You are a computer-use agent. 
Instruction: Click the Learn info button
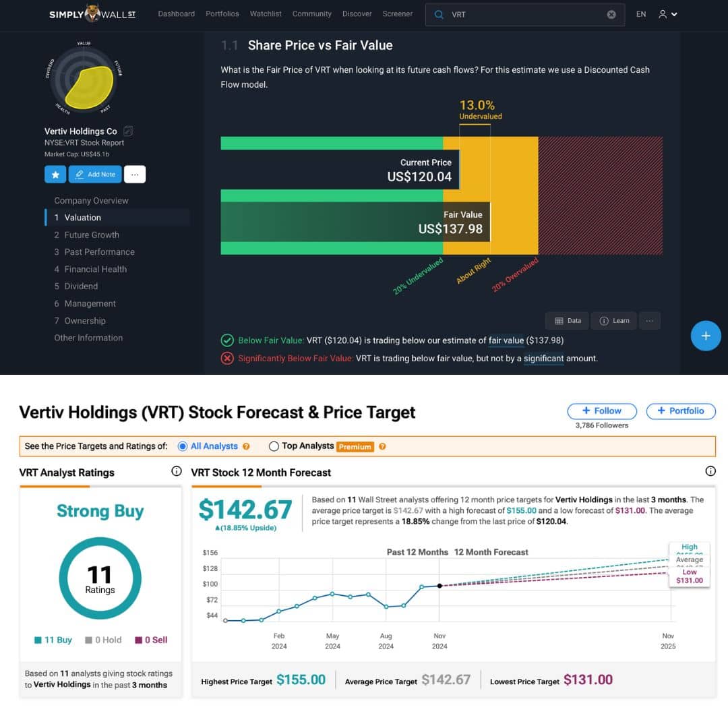click(614, 321)
